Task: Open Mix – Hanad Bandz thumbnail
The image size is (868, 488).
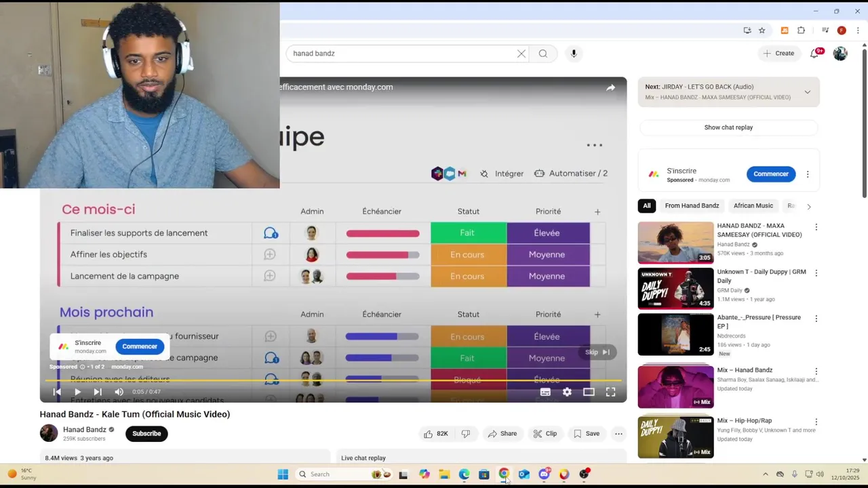Action: pyautogui.click(x=675, y=386)
